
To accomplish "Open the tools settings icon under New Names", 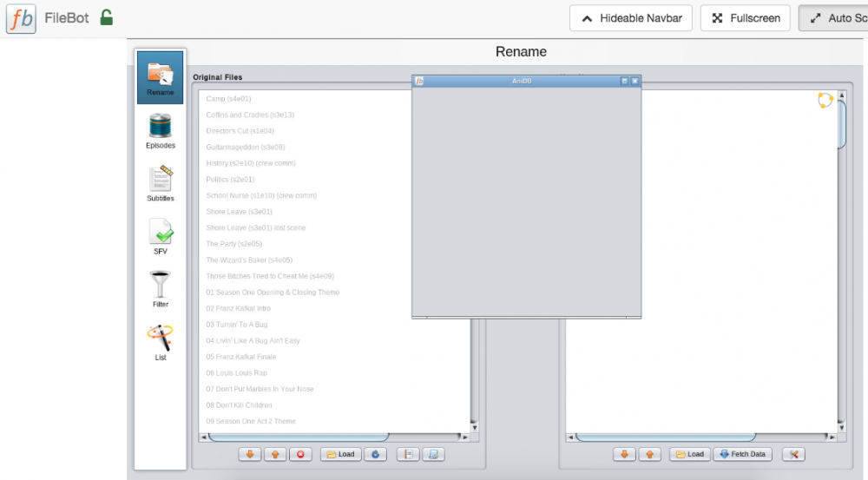I will click(x=793, y=455).
